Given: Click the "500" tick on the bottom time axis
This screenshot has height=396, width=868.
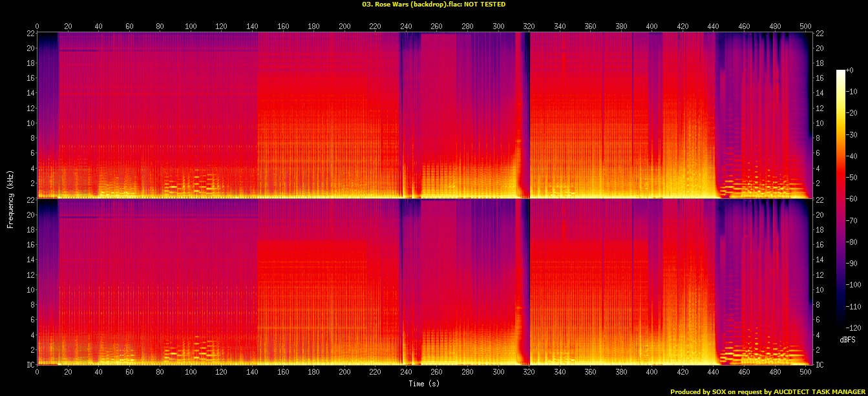Looking at the screenshot, I should click(x=805, y=371).
